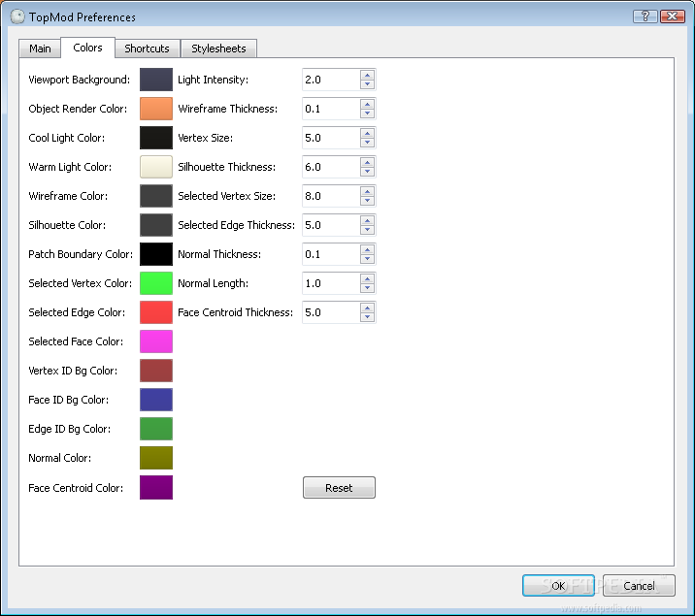Image resolution: width=695 pixels, height=616 pixels.
Task: Click the Face Centroid Color swatch
Action: click(156, 488)
